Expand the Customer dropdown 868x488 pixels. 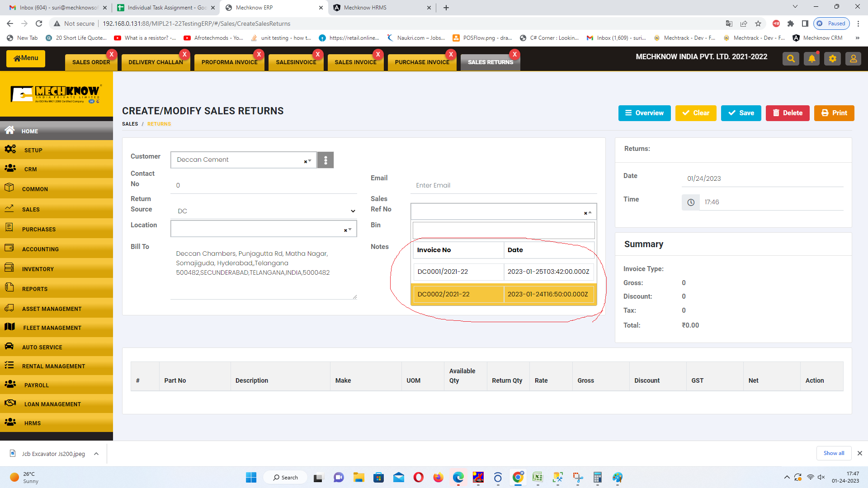(310, 160)
